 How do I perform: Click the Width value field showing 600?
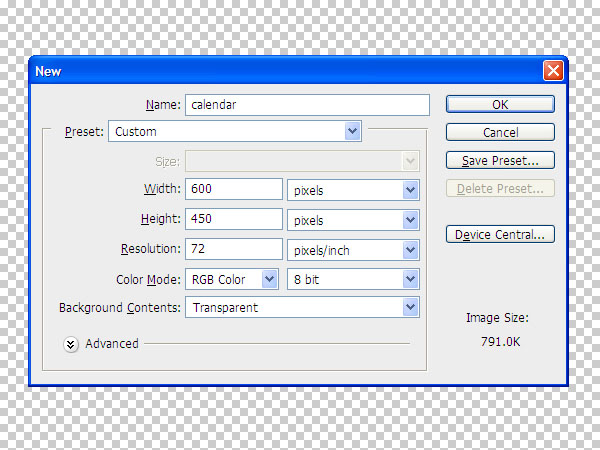pos(234,189)
